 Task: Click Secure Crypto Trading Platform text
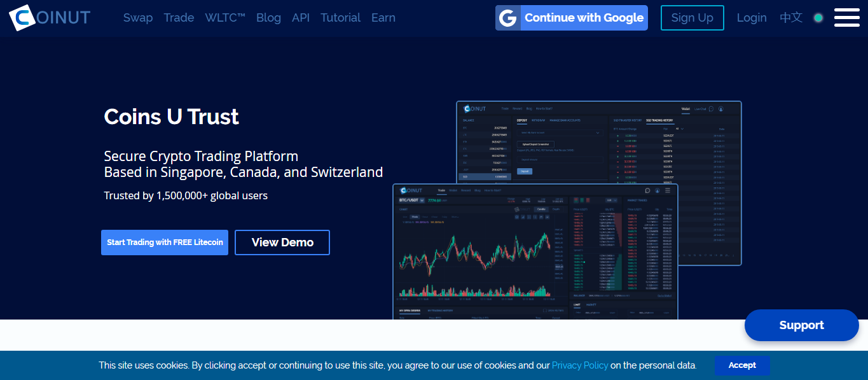coord(201,156)
